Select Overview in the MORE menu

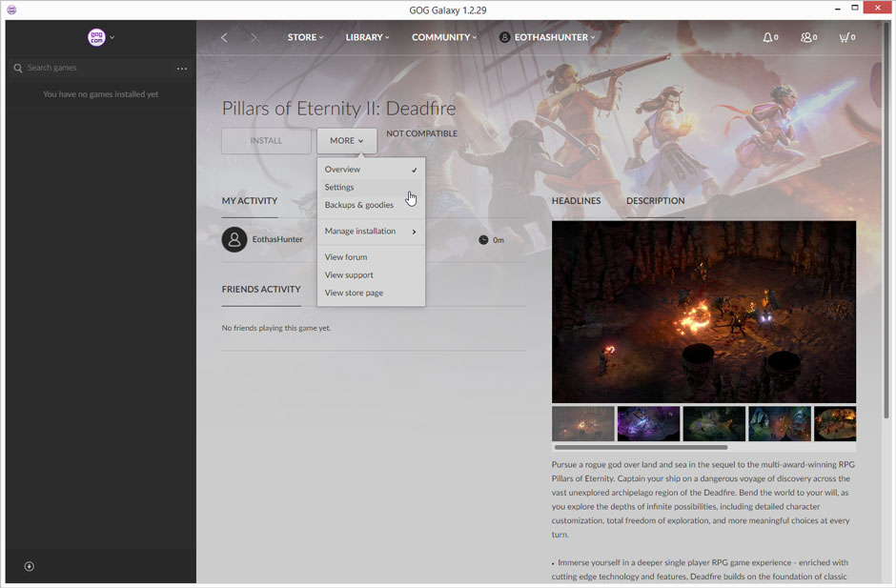[x=371, y=169]
